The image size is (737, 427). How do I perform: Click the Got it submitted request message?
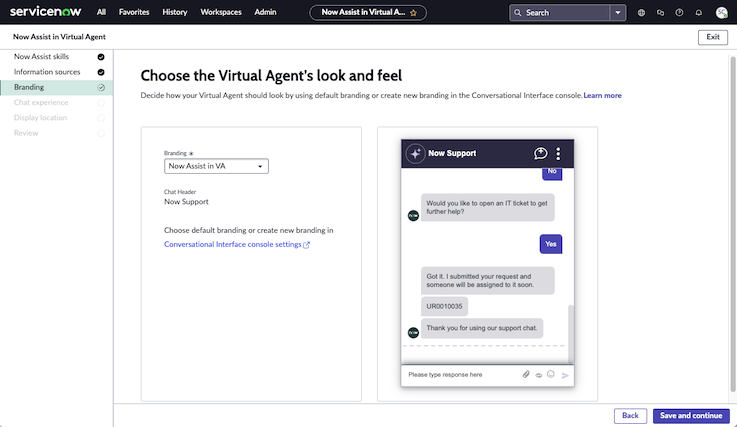(x=487, y=281)
